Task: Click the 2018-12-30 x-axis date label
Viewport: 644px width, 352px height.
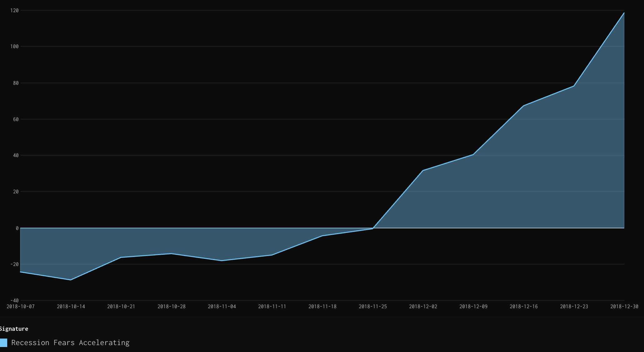Action: [624, 306]
